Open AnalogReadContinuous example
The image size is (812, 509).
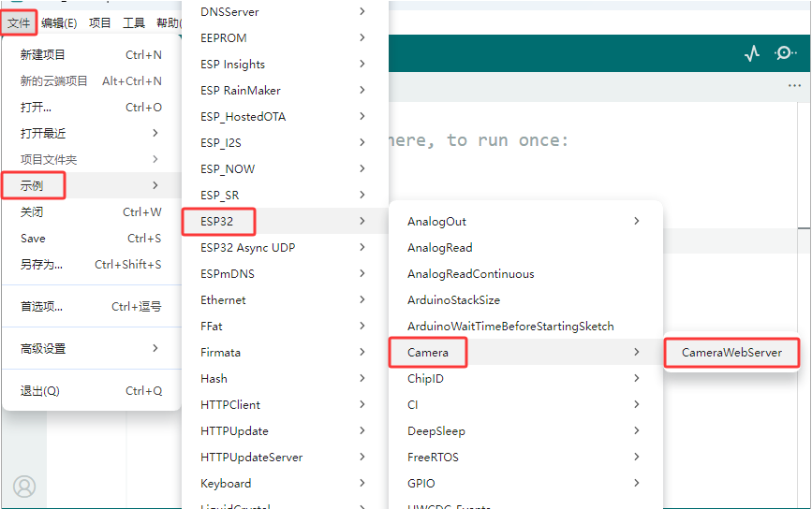click(x=525, y=273)
